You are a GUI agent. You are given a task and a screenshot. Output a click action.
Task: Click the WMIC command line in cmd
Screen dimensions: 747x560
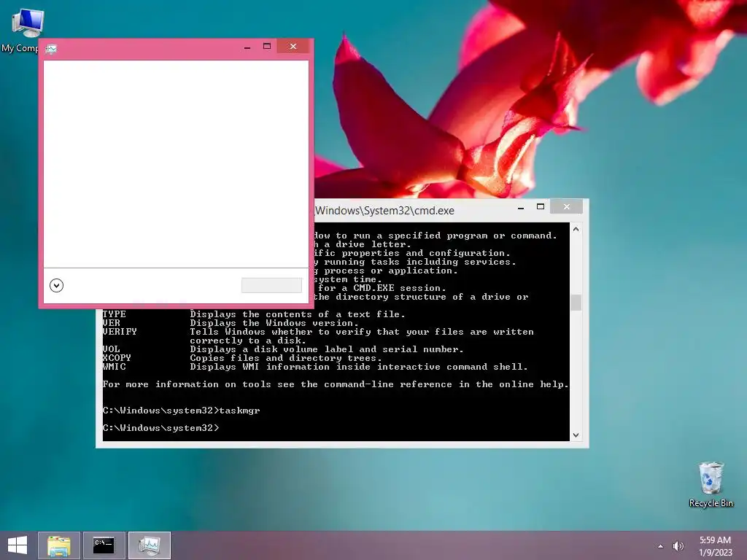(x=315, y=367)
